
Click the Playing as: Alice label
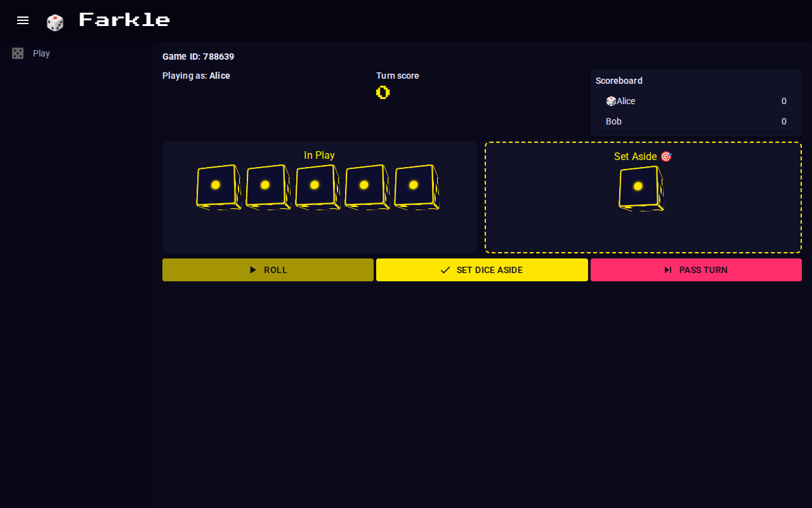pyautogui.click(x=196, y=76)
